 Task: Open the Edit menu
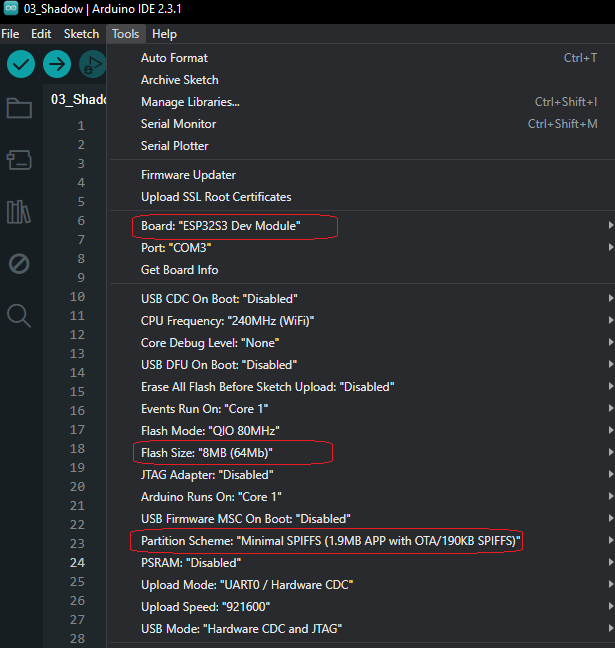[41, 34]
